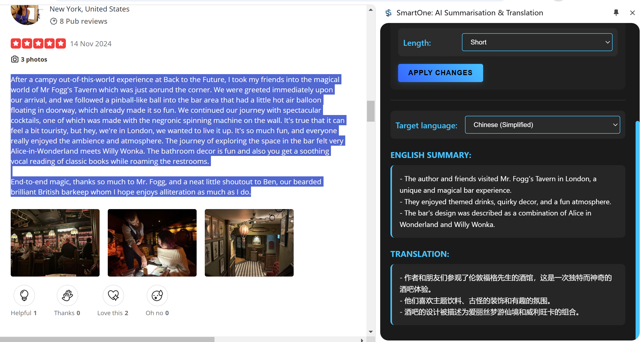Click the fifth rating star

pyautogui.click(x=61, y=43)
